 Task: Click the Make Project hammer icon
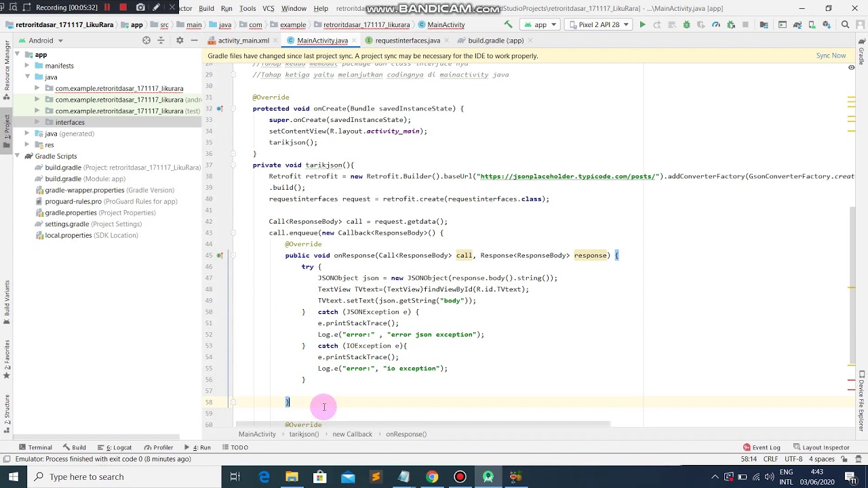point(507,24)
